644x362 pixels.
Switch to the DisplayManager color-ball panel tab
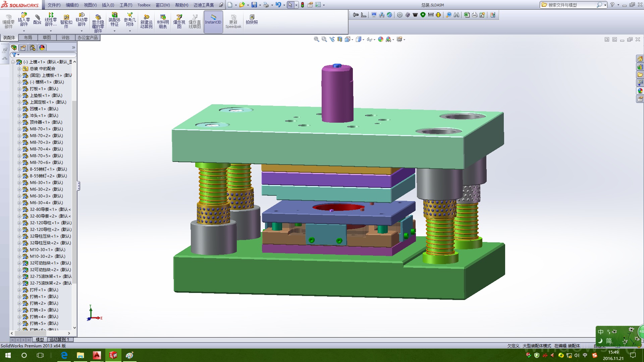tap(42, 48)
